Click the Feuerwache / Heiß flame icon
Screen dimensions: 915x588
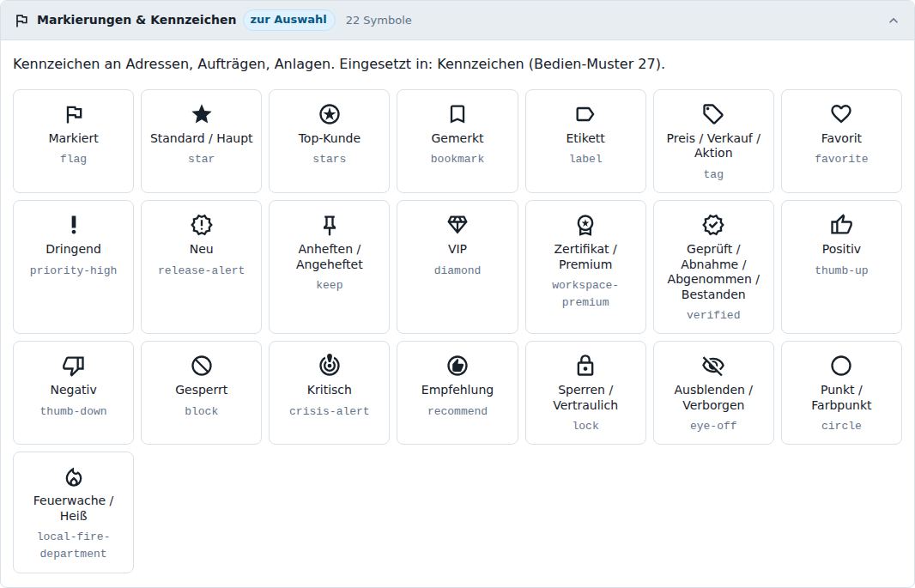74,476
